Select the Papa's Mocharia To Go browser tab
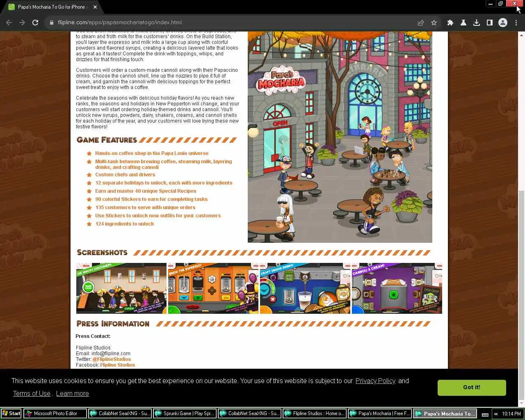This screenshot has height=420, width=525. click(51, 7)
